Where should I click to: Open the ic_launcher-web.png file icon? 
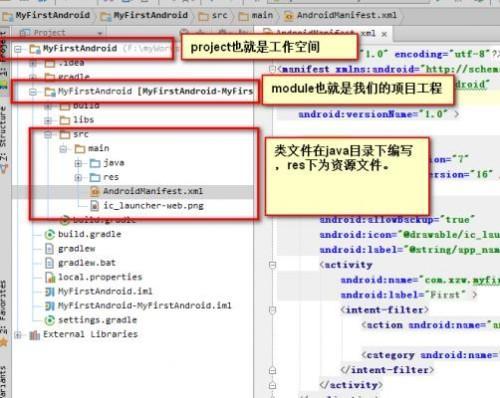coord(95,206)
